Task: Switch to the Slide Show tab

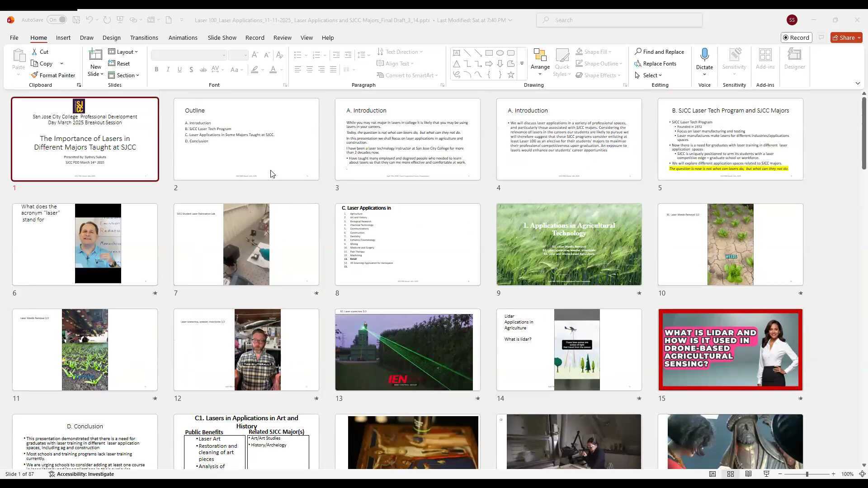Action: (222, 38)
